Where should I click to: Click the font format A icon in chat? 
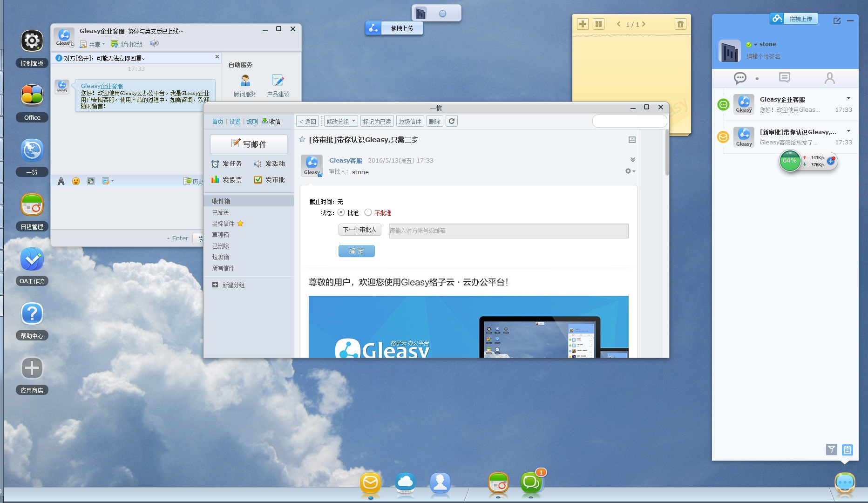coord(61,181)
